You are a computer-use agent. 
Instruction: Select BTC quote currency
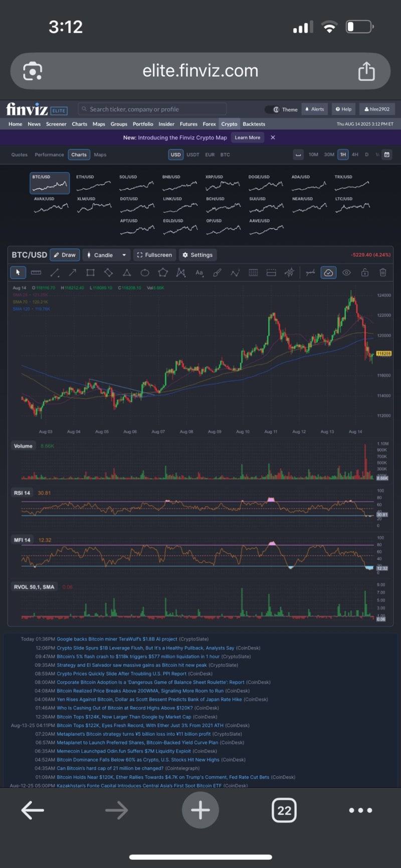click(225, 155)
